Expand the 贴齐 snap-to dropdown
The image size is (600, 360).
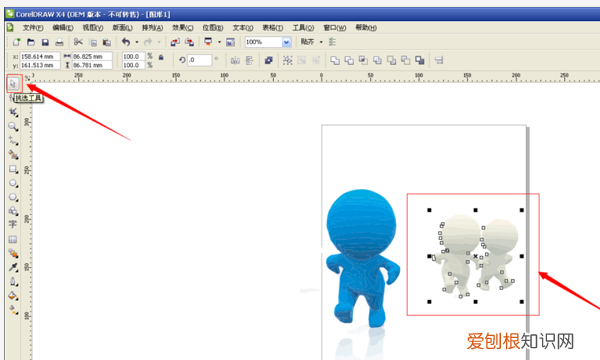pyautogui.click(x=321, y=42)
